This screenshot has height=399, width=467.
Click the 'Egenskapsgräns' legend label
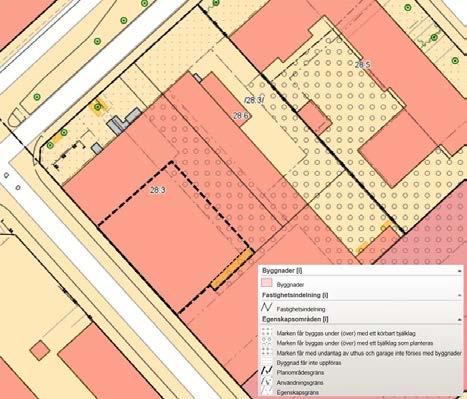(298, 392)
